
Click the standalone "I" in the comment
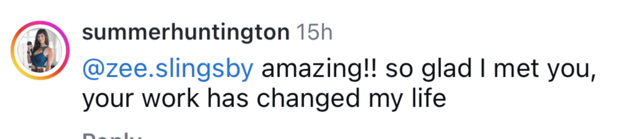[x=482, y=69]
